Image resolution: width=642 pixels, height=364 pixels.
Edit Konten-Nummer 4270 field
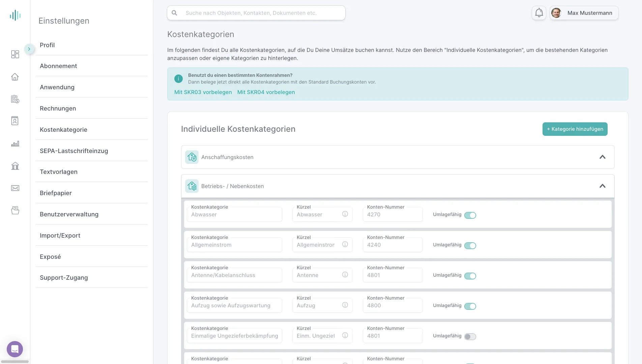[x=393, y=214]
